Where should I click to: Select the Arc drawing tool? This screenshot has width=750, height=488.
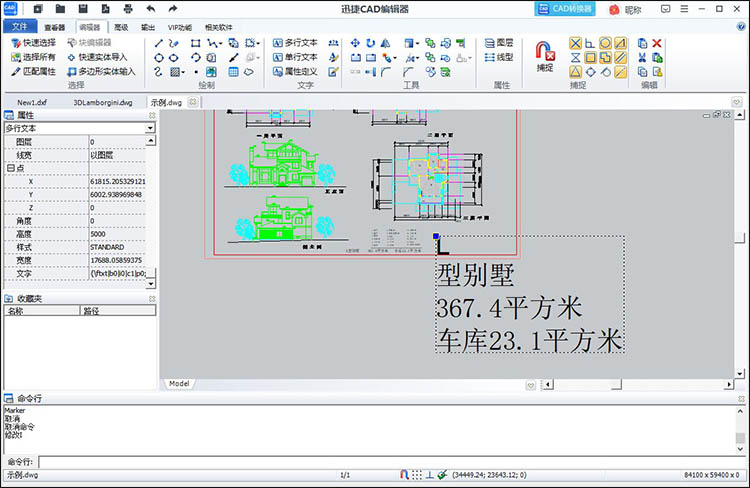[196, 58]
